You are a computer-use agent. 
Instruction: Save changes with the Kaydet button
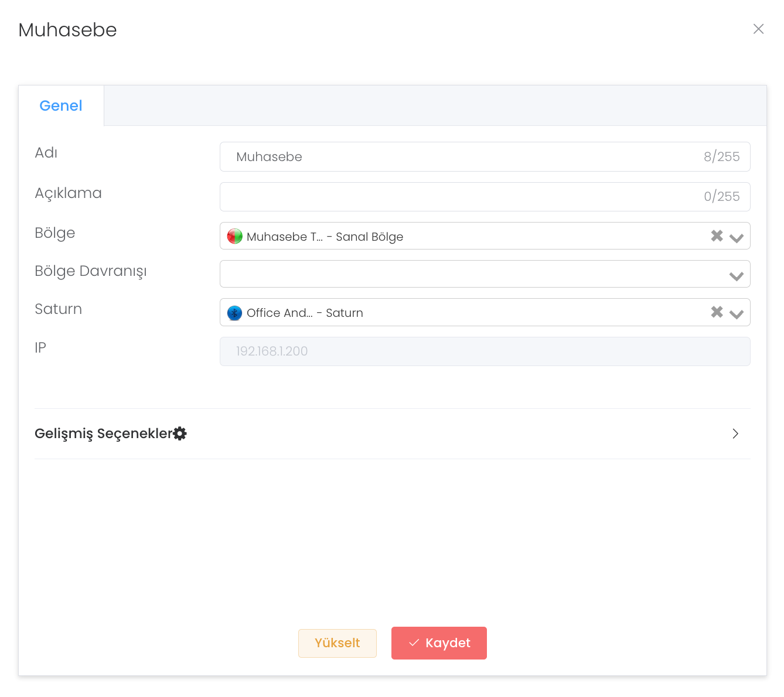point(439,643)
